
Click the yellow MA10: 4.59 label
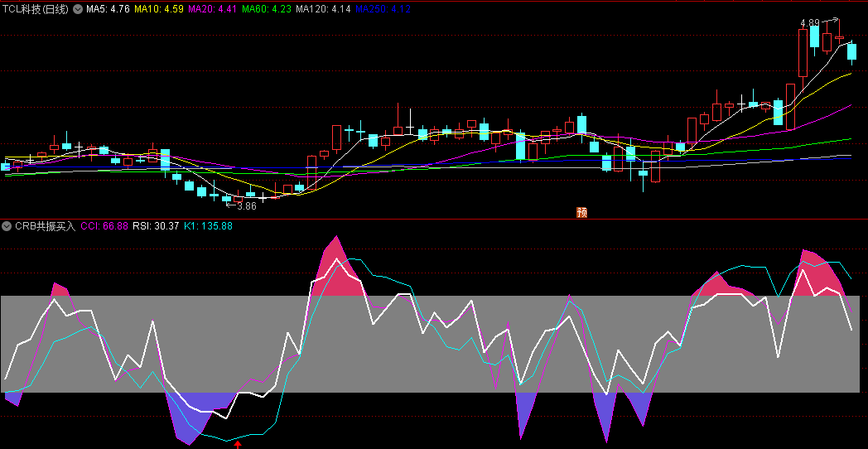159,9
